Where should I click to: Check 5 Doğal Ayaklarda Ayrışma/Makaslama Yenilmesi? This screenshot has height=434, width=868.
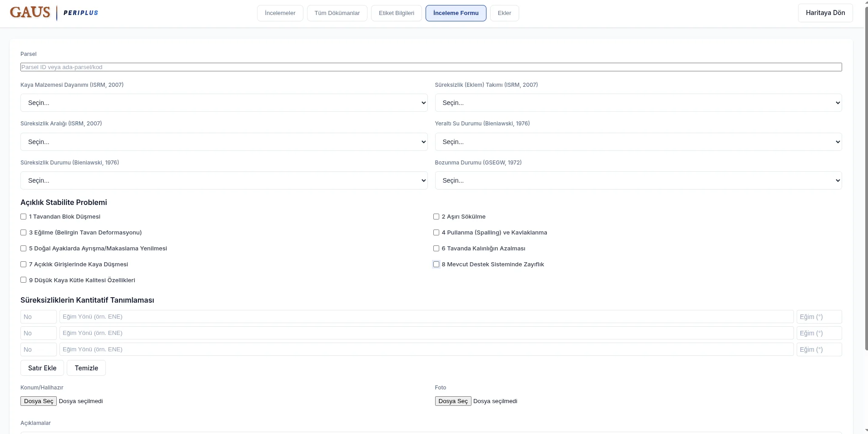click(x=23, y=249)
